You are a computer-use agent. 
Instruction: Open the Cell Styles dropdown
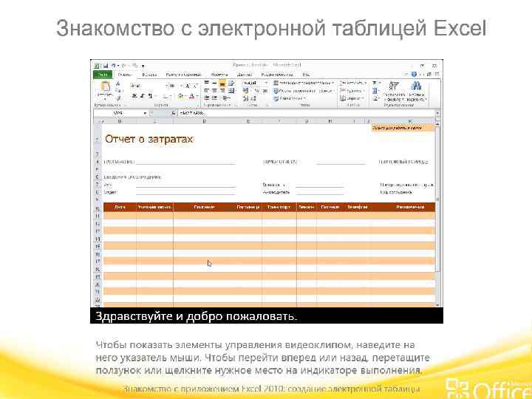290,98
